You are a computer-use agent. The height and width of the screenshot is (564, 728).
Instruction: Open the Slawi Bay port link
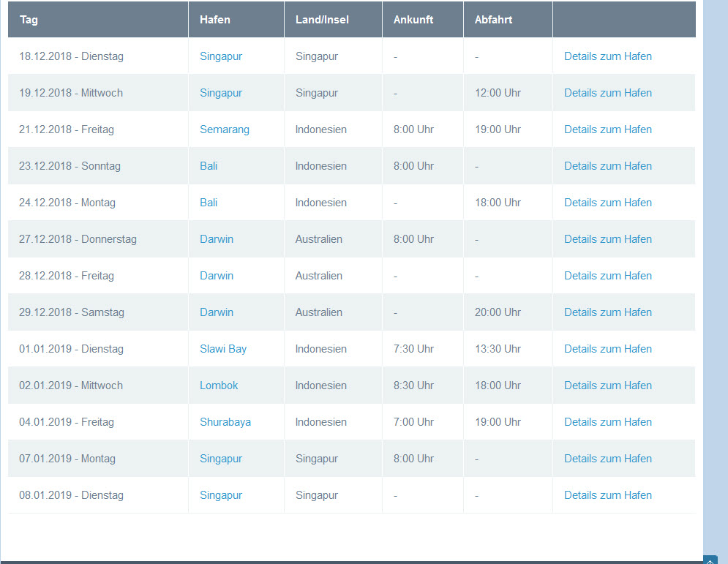coord(222,349)
